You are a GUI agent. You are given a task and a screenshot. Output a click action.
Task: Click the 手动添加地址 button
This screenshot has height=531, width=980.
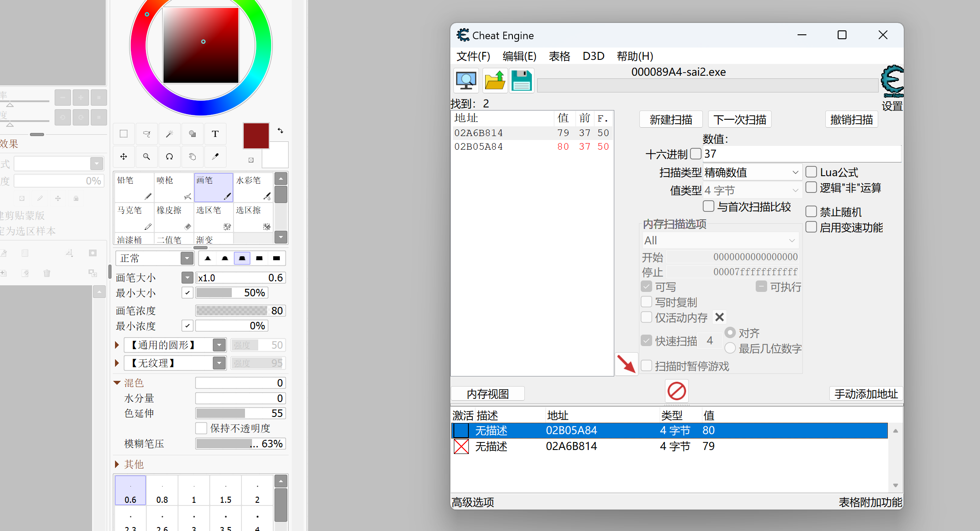pyautogui.click(x=865, y=394)
